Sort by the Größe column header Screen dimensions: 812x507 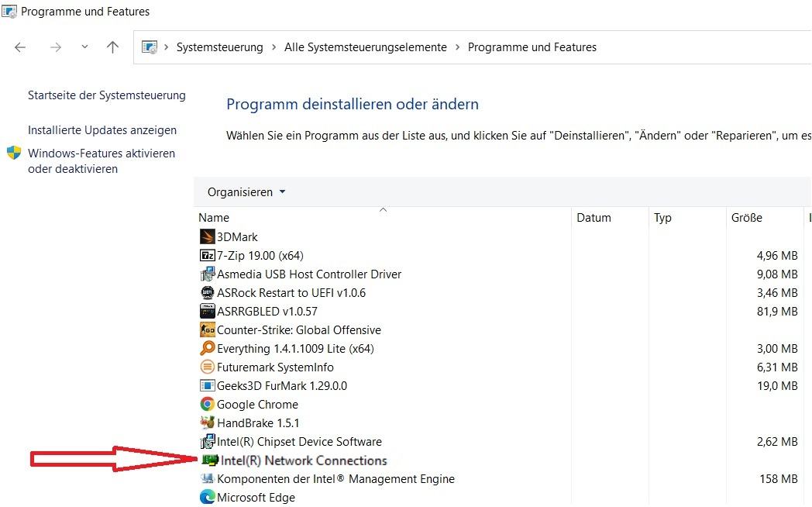coord(765,218)
